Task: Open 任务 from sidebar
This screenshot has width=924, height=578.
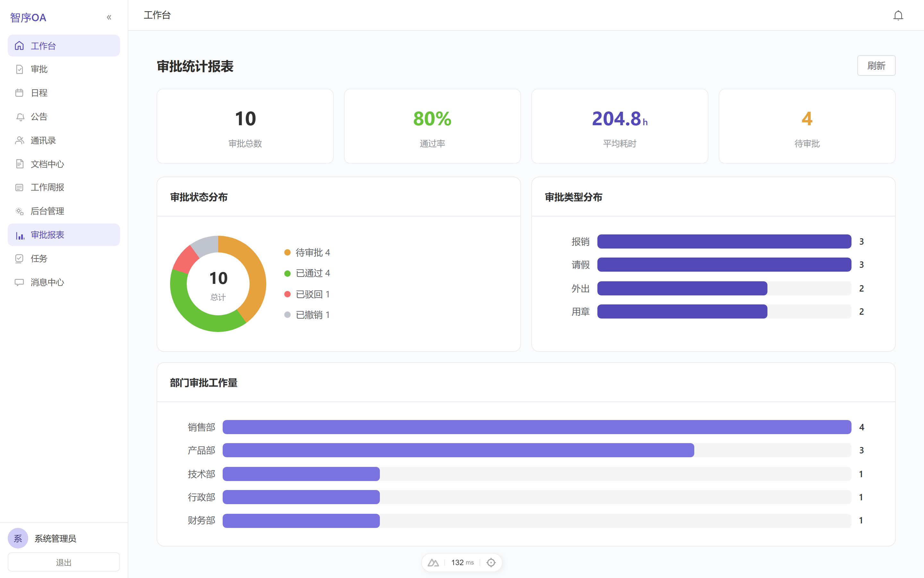Action: [x=64, y=258]
